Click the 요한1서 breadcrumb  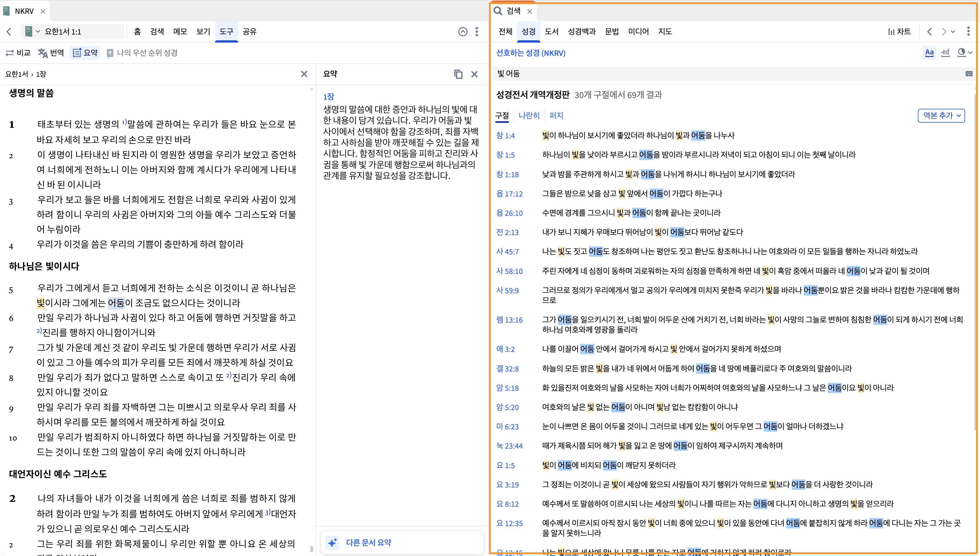[x=16, y=74]
